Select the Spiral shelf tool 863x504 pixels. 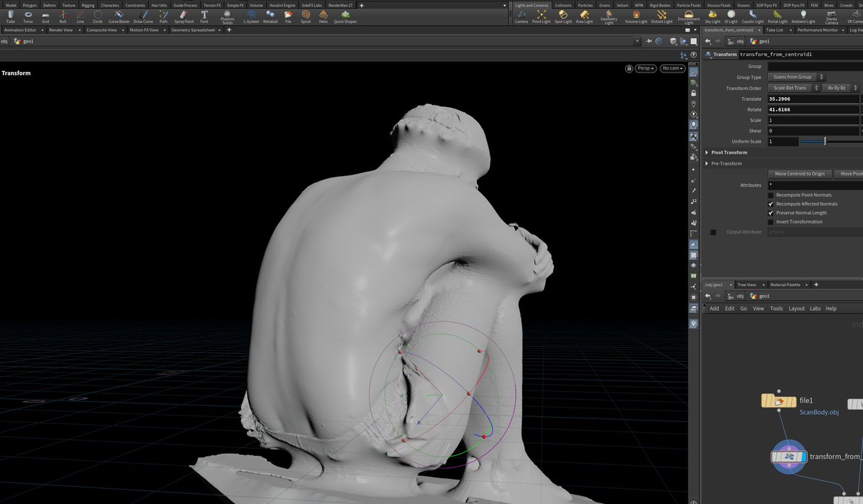coord(306,16)
